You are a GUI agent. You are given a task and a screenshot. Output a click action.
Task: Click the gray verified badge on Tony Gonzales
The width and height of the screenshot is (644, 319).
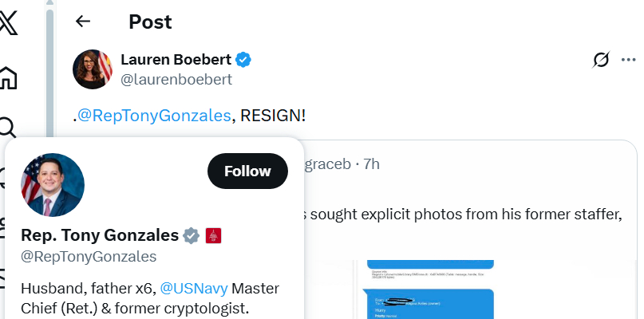[192, 235]
